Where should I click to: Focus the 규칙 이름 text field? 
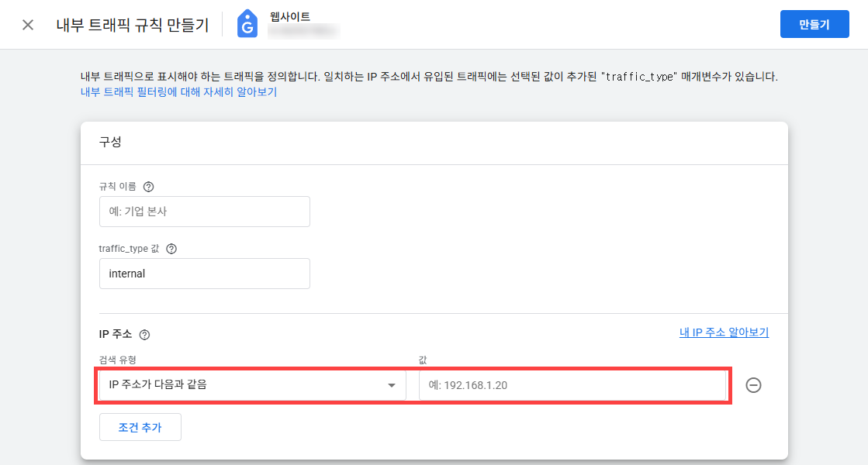(x=205, y=212)
